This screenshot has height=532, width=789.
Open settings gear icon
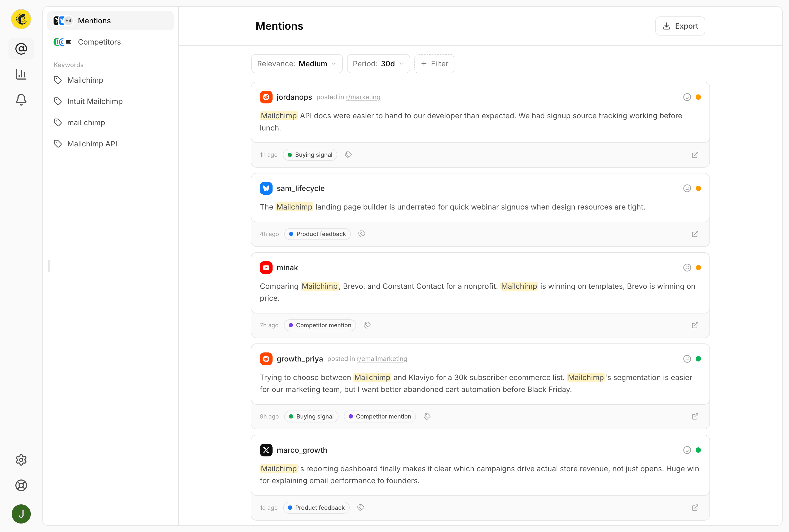click(x=21, y=460)
